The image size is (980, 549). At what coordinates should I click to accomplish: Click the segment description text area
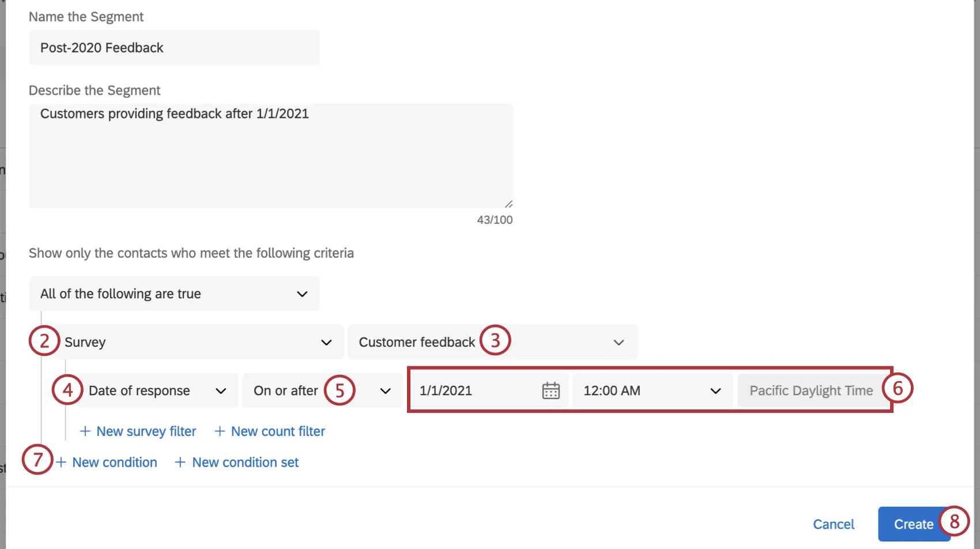[x=271, y=156]
